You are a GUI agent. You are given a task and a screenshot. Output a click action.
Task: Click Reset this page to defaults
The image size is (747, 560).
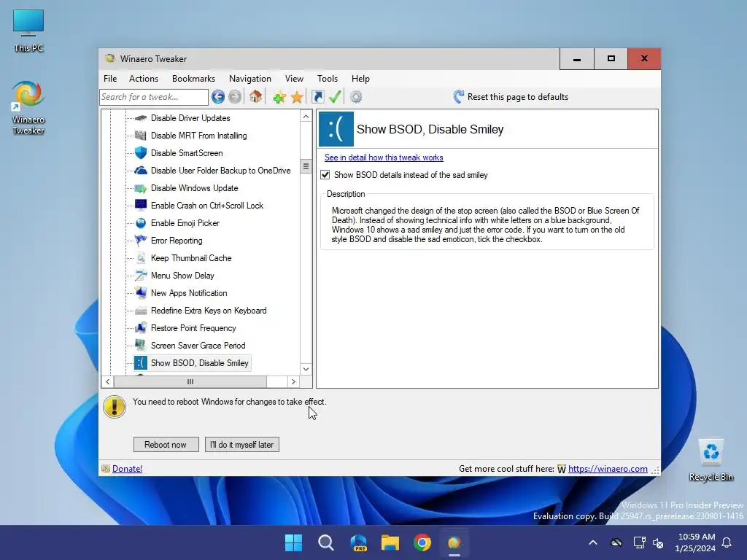point(511,97)
